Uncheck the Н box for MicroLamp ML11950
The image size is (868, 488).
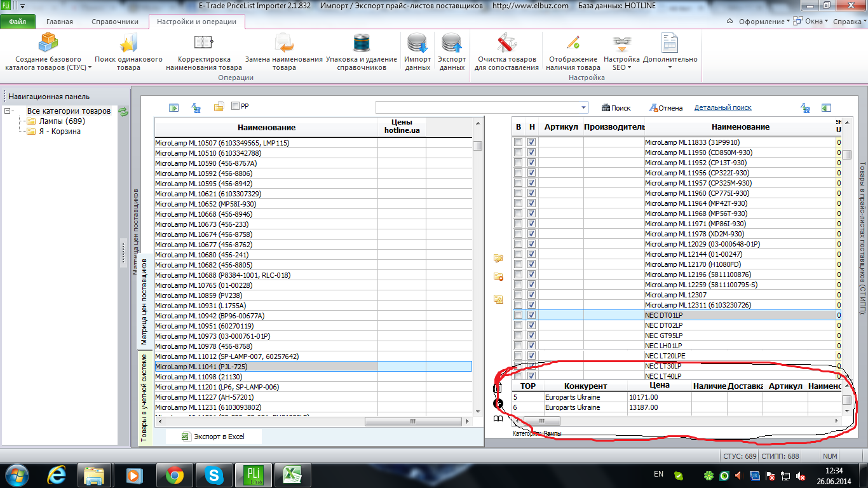click(532, 152)
